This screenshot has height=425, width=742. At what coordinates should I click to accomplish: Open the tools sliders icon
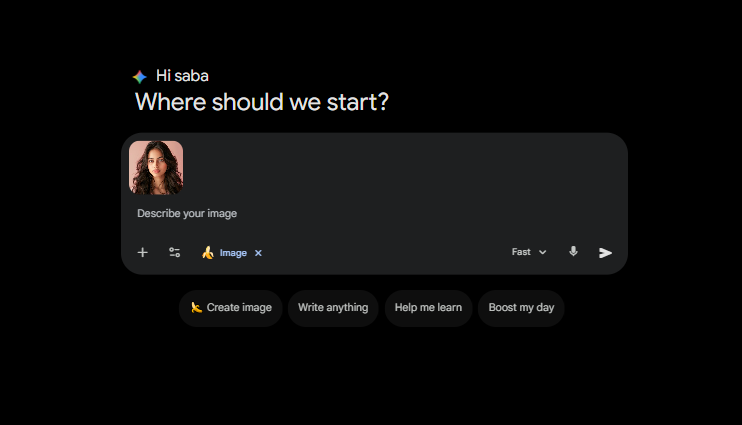tap(174, 253)
